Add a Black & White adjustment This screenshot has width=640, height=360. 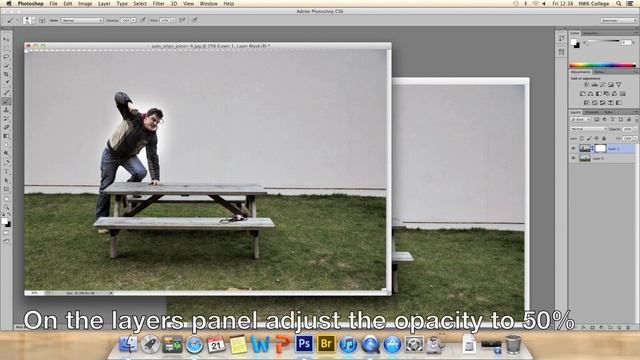coord(599,94)
